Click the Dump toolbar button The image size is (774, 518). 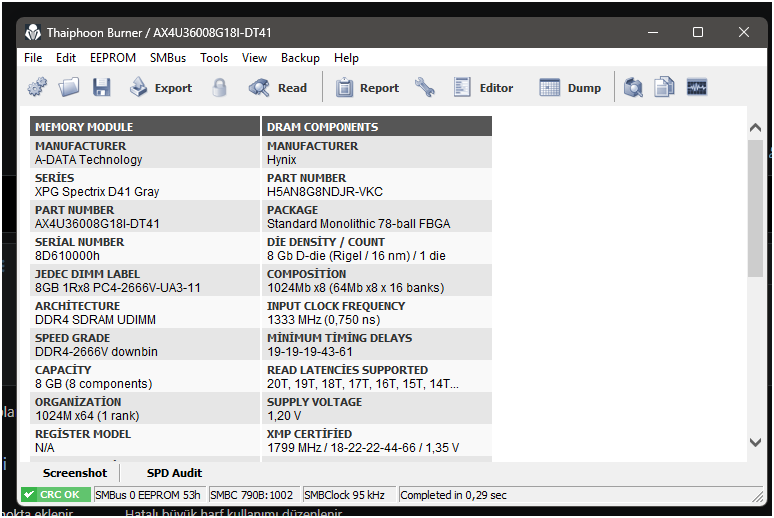pyautogui.click(x=570, y=87)
